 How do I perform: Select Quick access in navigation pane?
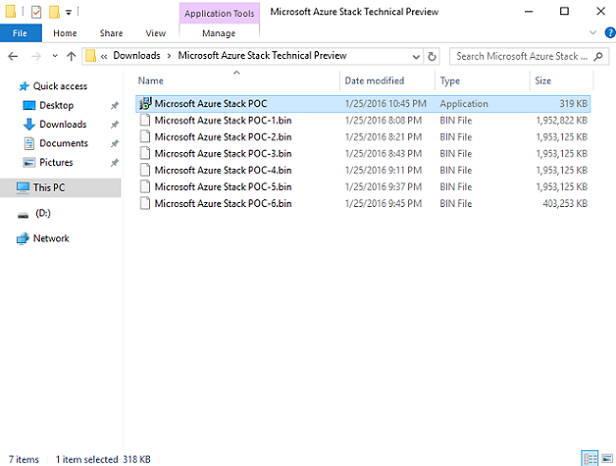60,86
